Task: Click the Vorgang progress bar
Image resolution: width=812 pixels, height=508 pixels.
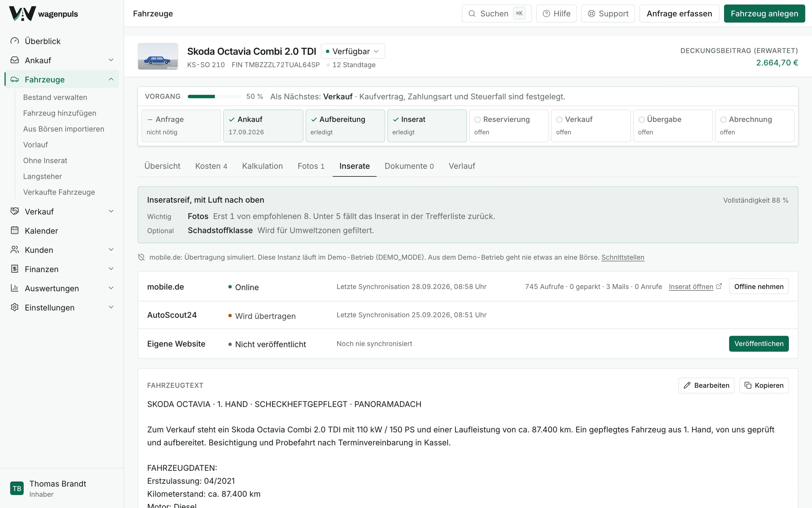Action: coord(215,97)
